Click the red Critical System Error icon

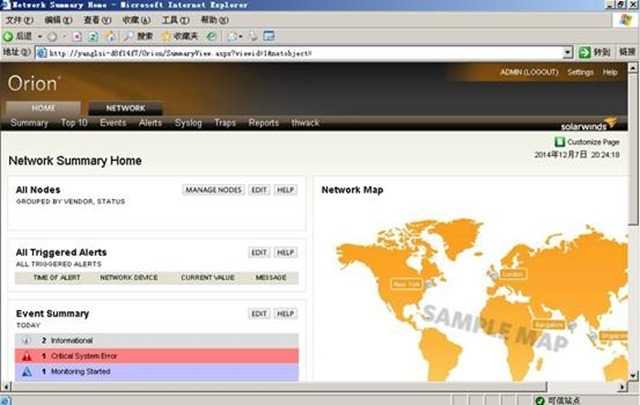click(27, 356)
